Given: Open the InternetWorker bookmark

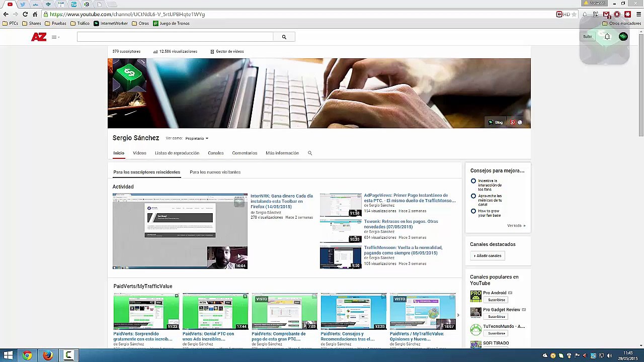Looking at the screenshot, I should point(111,23).
